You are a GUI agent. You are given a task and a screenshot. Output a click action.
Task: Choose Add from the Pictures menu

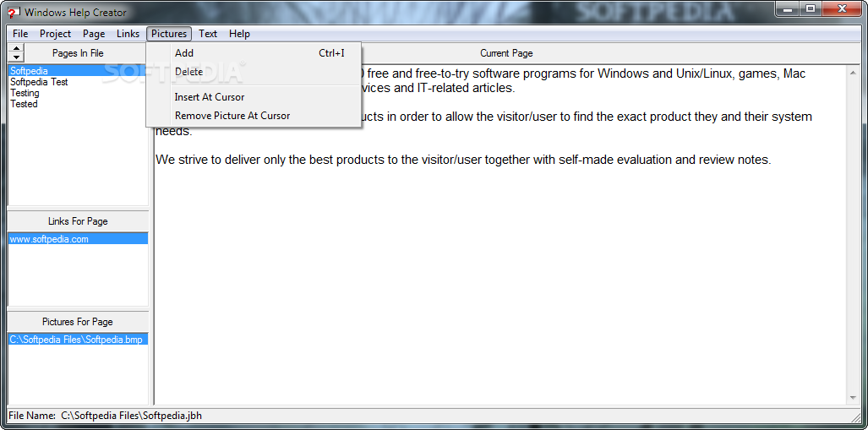click(x=254, y=53)
